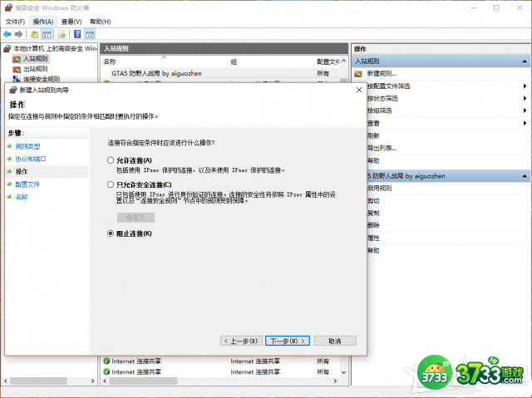Click the 下一步(N) button

288,341
